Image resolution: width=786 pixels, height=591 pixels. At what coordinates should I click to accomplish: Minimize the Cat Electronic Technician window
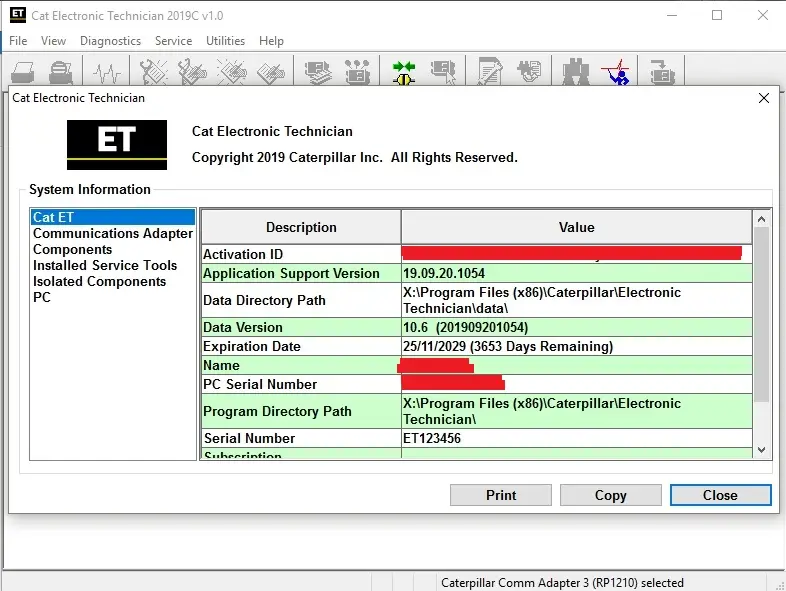[672, 16]
